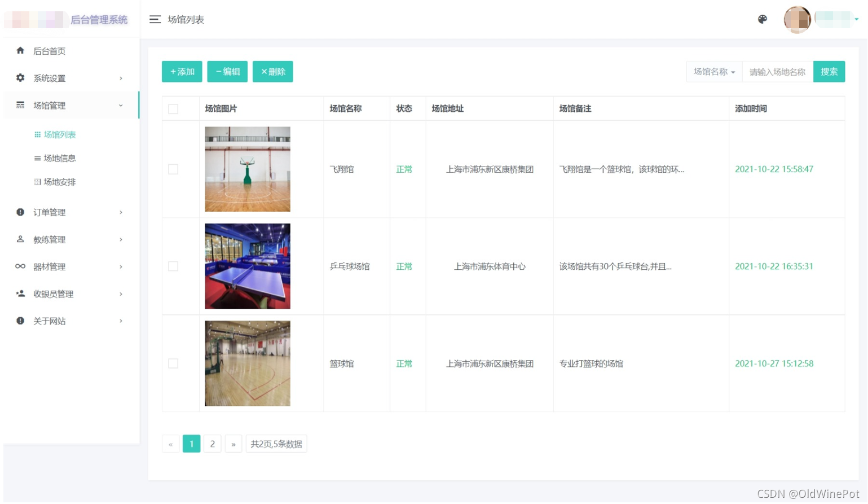Open the 场馆名称 search filter dropdown

tap(714, 72)
